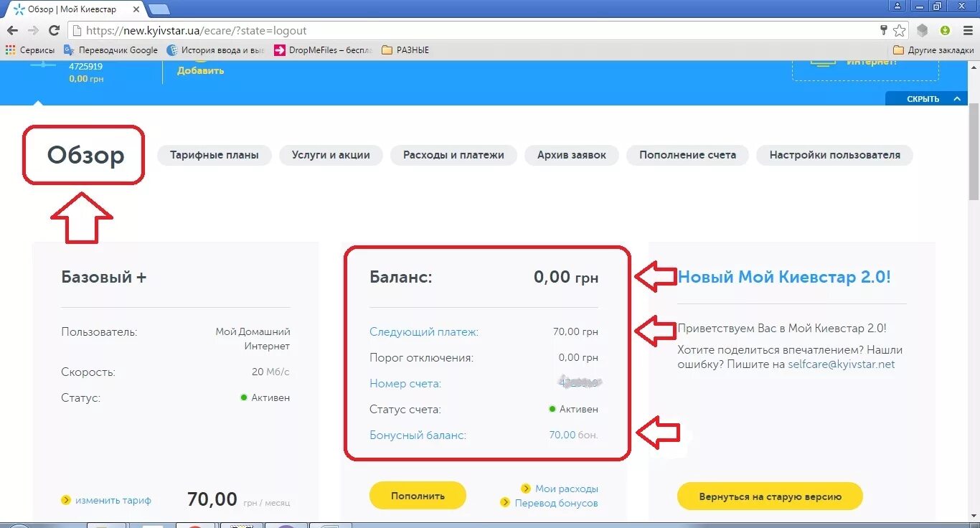Screen dimensions: 980x528
Task: Click the selfcare@kyivstar.net email link
Action: coord(842,364)
